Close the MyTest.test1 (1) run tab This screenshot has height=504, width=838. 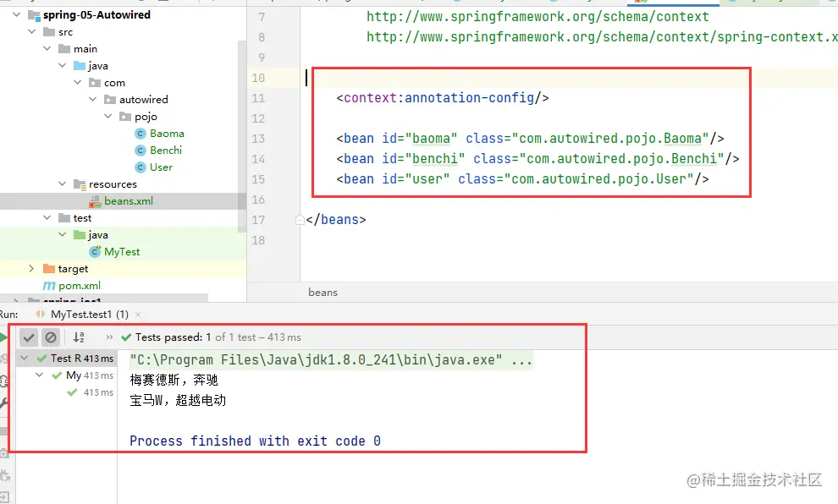coord(138,315)
